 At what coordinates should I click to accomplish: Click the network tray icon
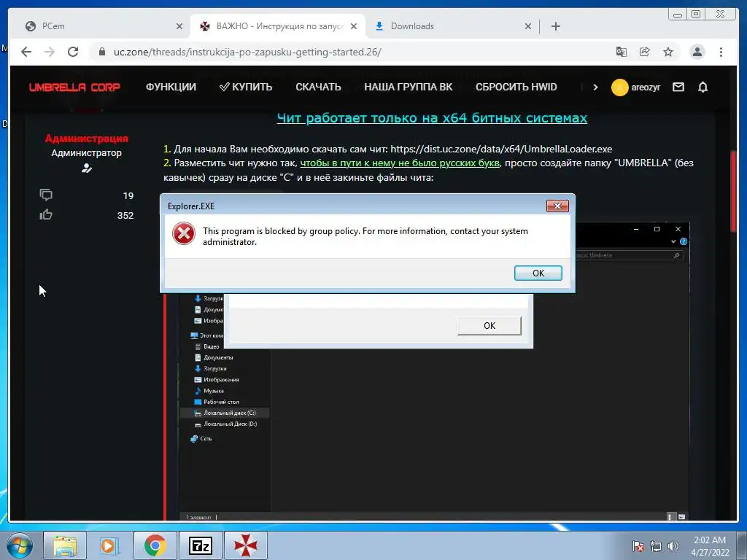(656, 546)
